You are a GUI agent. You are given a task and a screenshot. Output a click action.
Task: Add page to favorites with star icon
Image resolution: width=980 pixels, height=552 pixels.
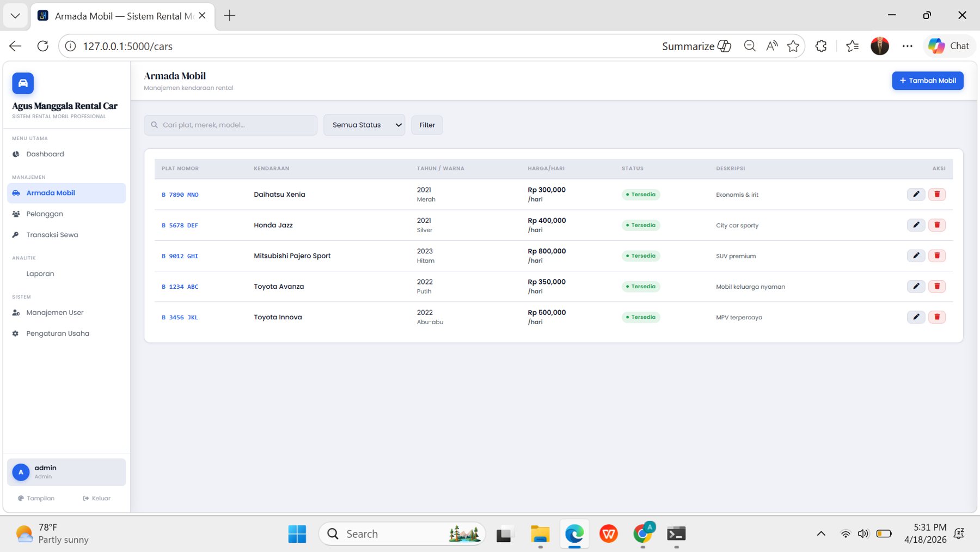pos(793,46)
